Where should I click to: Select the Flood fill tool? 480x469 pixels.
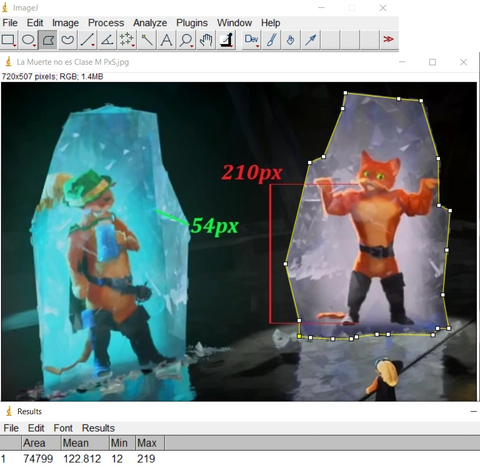(291, 40)
